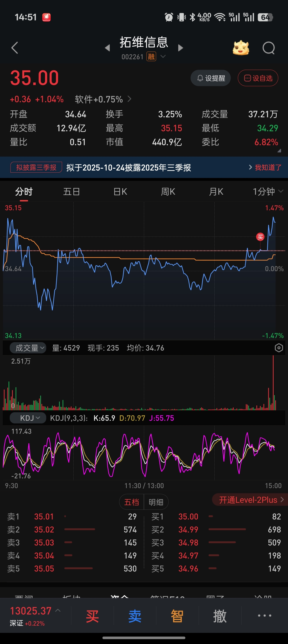This screenshot has height=644, width=288.
Task: Switch to 明细 trade detail view
Action: pos(156,502)
